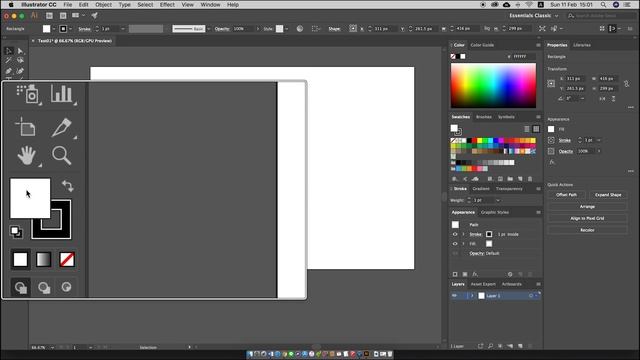Delete swatch with Swatches panel trash icon
The height and width of the screenshot is (360, 640).
530,179
